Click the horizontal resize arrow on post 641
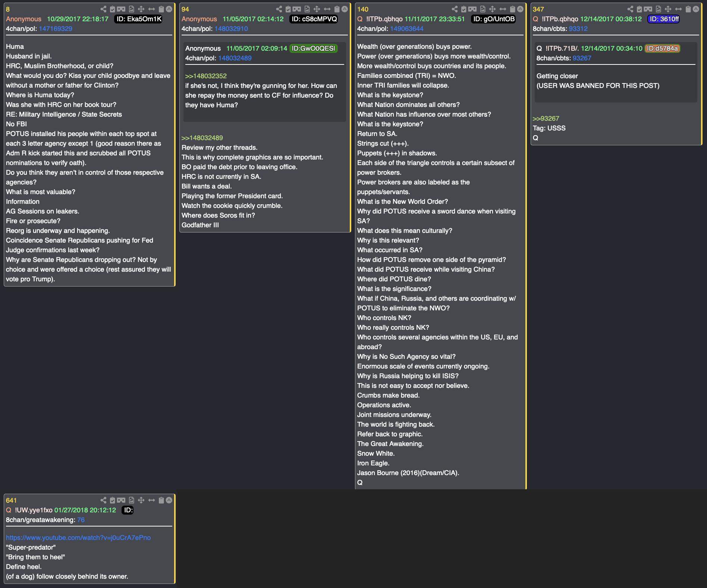The height and width of the screenshot is (588, 707). pyautogui.click(x=151, y=500)
